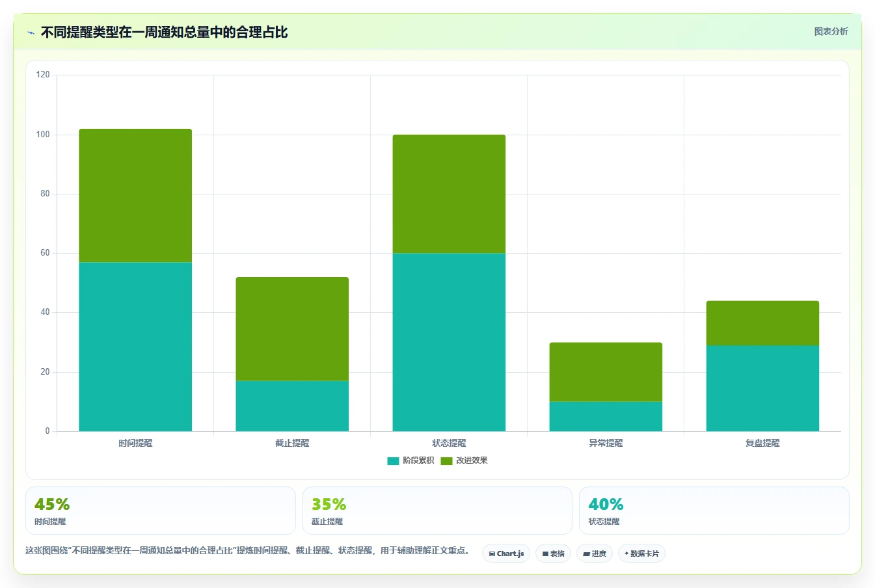Open the 45% 时间提醒 data card
This screenshot has width=875, height=588.
(x=161, y=511)
